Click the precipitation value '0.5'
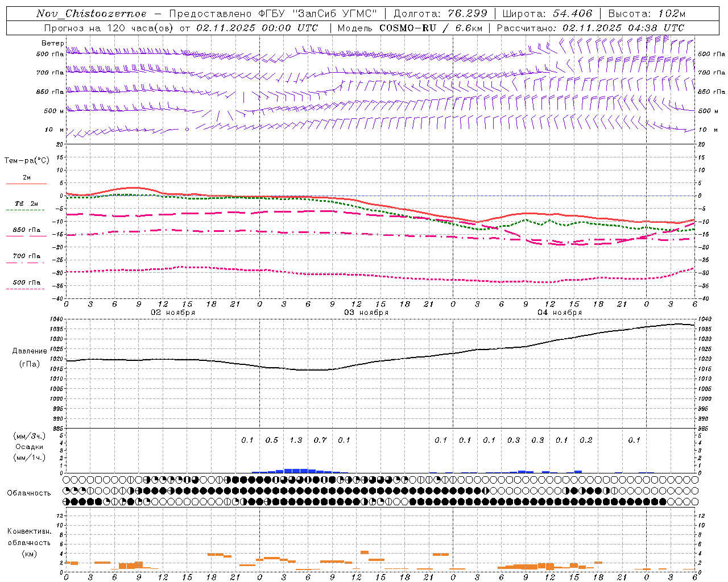Viewport: 728px width, 582px height. point(272,440)
